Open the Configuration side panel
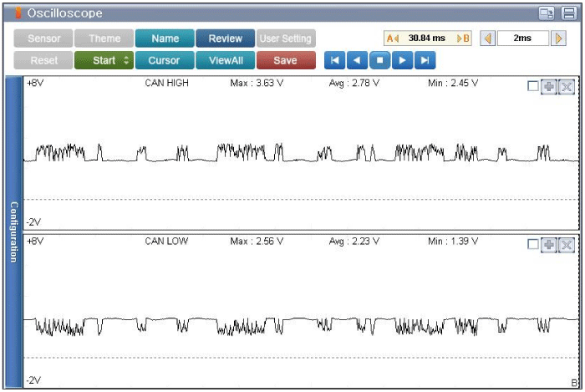Image resolution: width=585 pixels, height=392 pixels. (14, 232)
